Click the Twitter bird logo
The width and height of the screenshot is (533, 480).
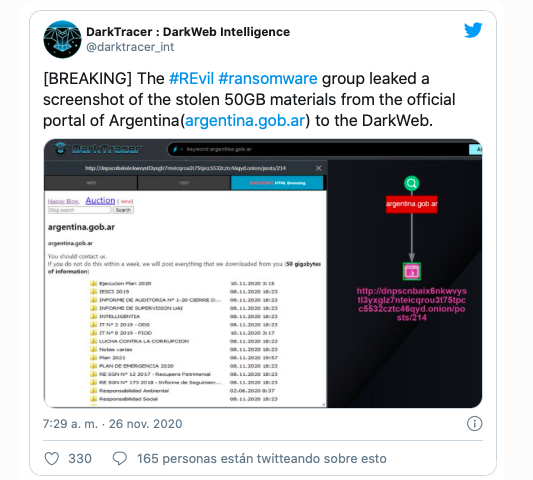click(473, 30)
